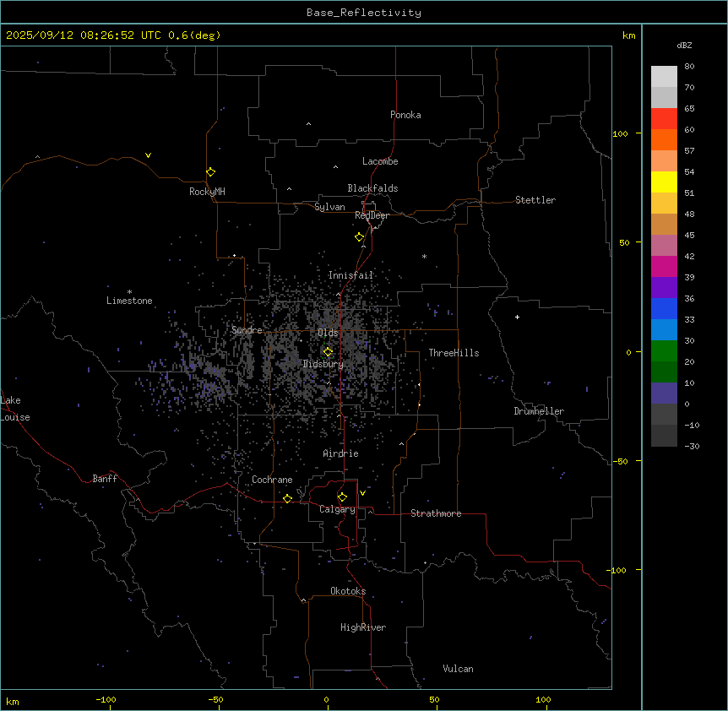Pick red swatch between 65 and 60
This screenshot has height=711, width=728.
point(664,119)
